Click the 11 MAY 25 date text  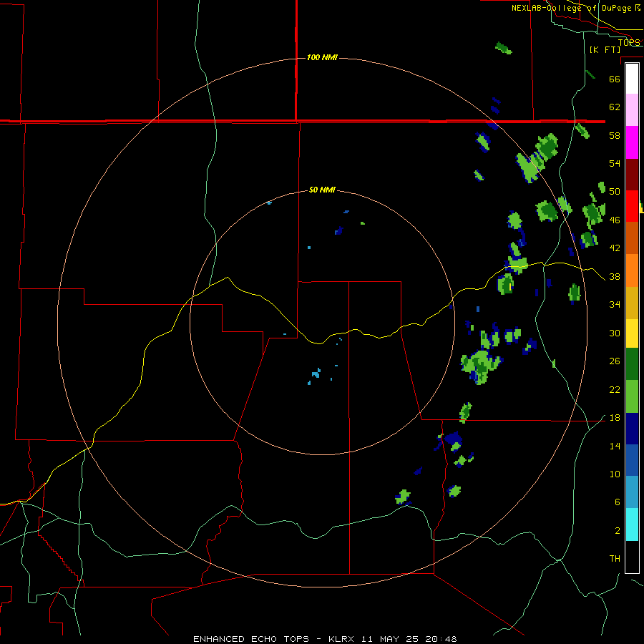point(390,639)
